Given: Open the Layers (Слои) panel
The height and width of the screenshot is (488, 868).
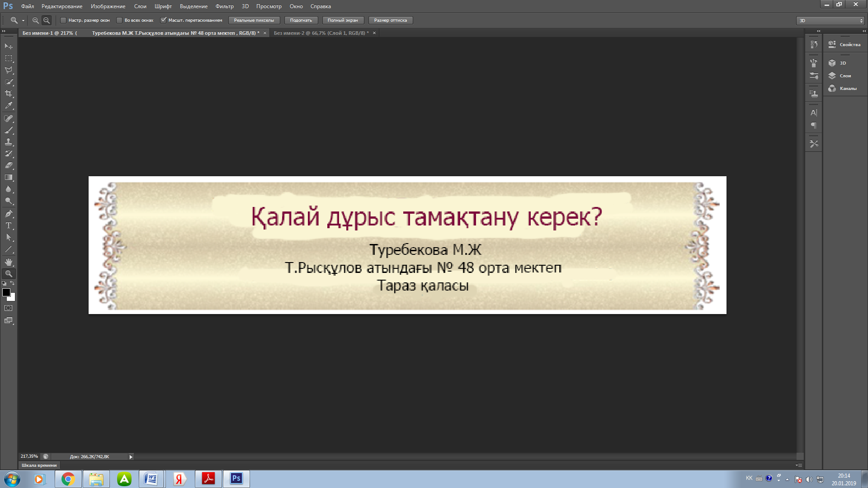Looking at the screenshot, I should (x=844, y=76).
